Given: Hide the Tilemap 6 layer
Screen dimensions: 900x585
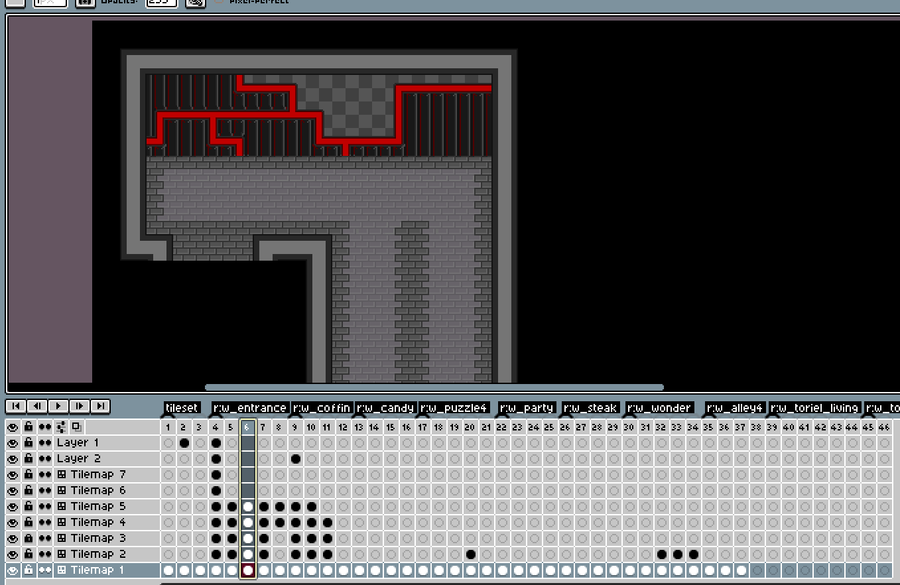Looking at the screenshot, I should tap(12, 490).
